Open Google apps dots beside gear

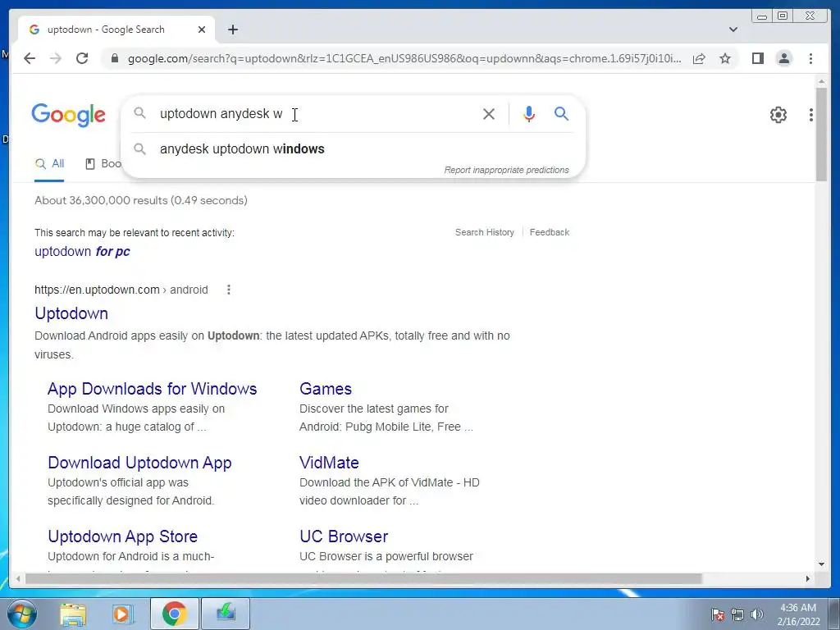click(811, 115)
